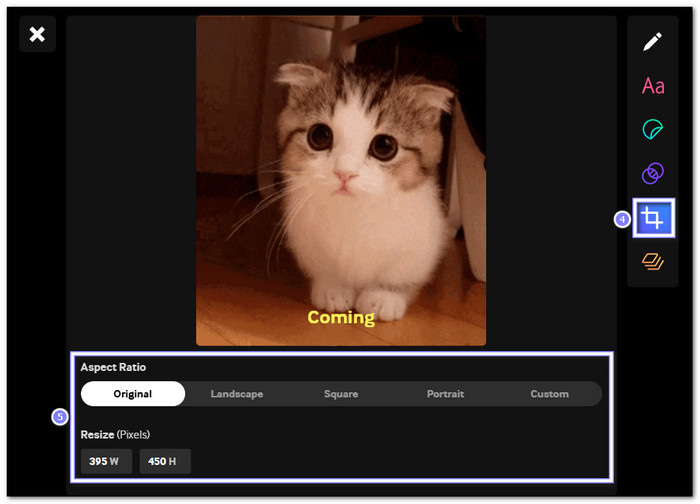Open the stacked layers tool
The height and width of the screenshot is (504, 700).
tap(653, 261)
